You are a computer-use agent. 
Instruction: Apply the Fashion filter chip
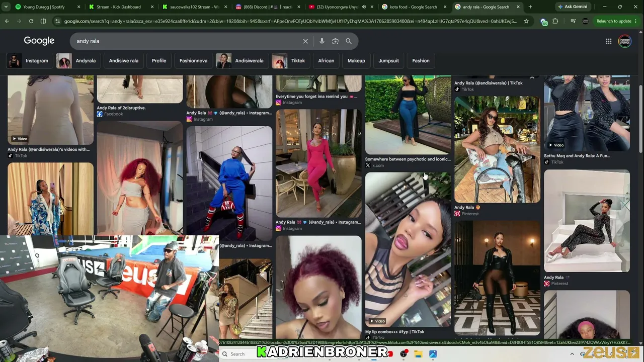coord(421,61)
